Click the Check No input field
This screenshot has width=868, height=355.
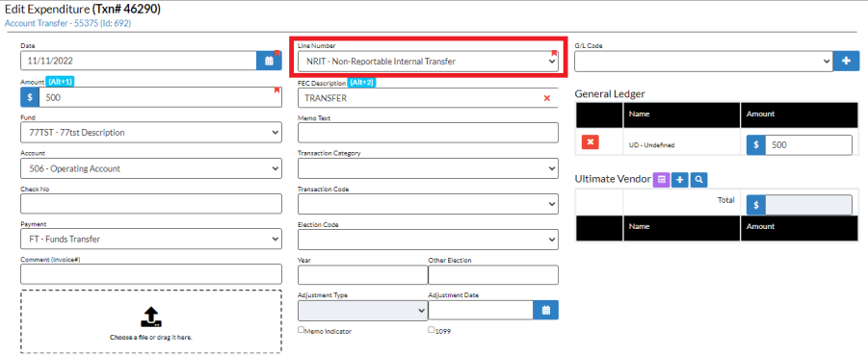151,204
